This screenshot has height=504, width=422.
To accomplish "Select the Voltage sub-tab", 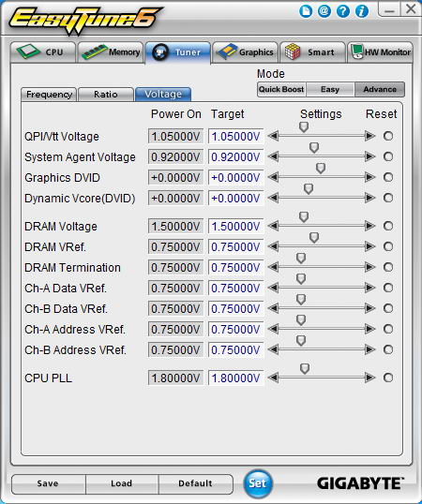I will [x=163, y=95].
